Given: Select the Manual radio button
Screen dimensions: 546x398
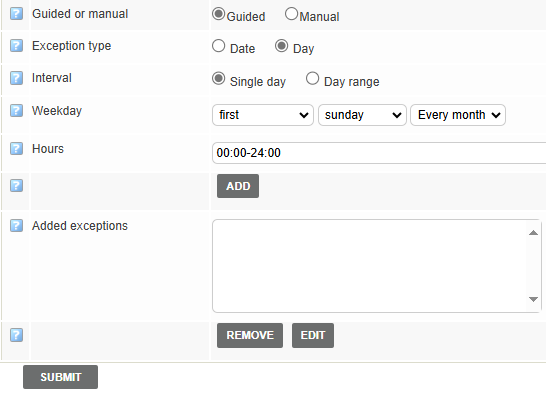Looking at the screenshot, I should coord(291,14).
